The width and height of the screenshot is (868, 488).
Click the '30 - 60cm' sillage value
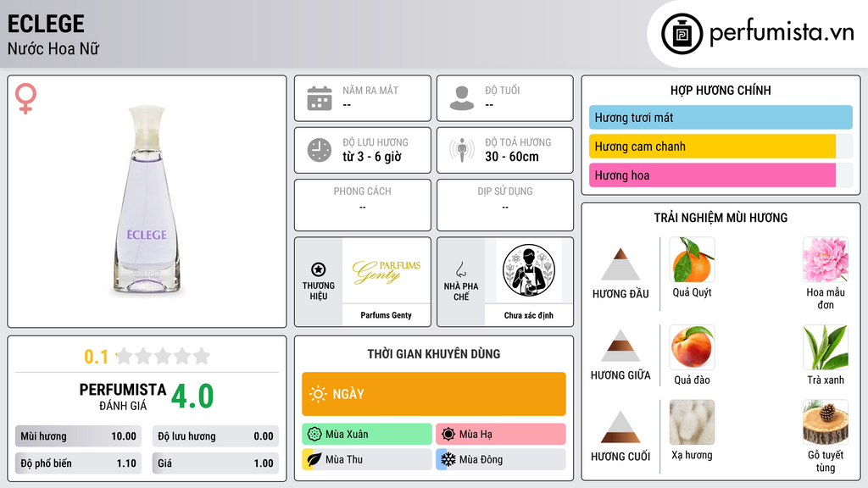[x=512, y=157]
